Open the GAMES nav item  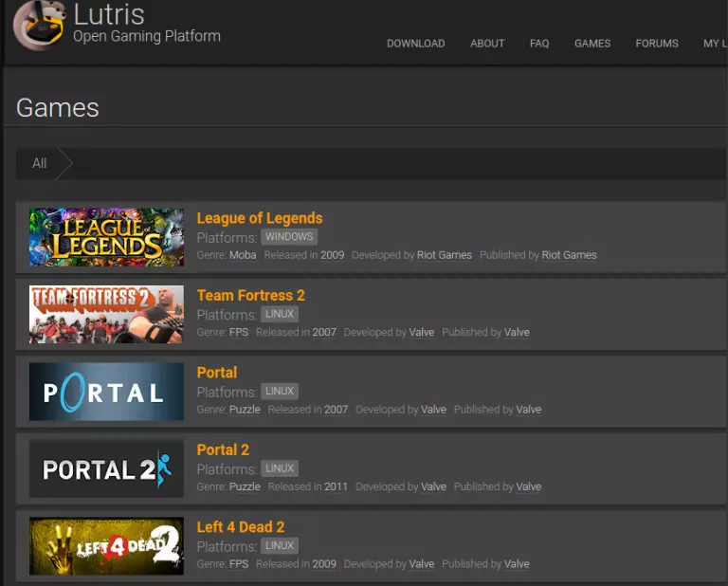tap(591, 44)
